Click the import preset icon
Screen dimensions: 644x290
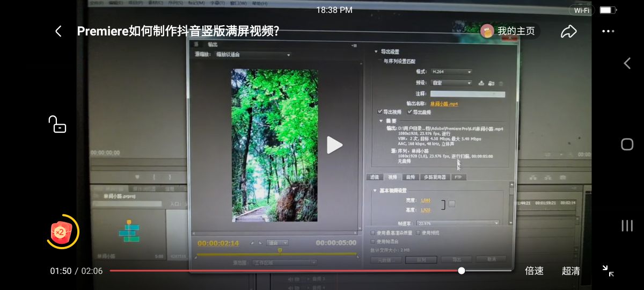(x=491, y=83)
